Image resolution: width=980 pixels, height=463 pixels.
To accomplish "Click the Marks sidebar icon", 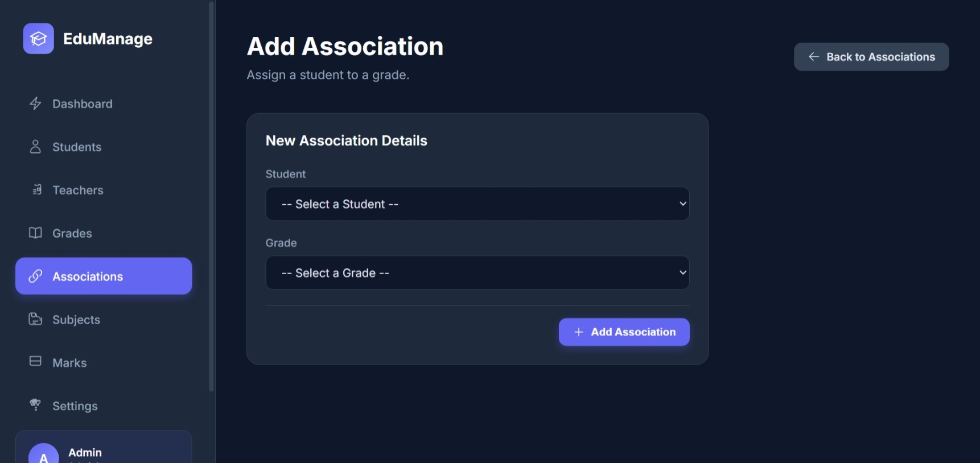I will click(35, 362).
